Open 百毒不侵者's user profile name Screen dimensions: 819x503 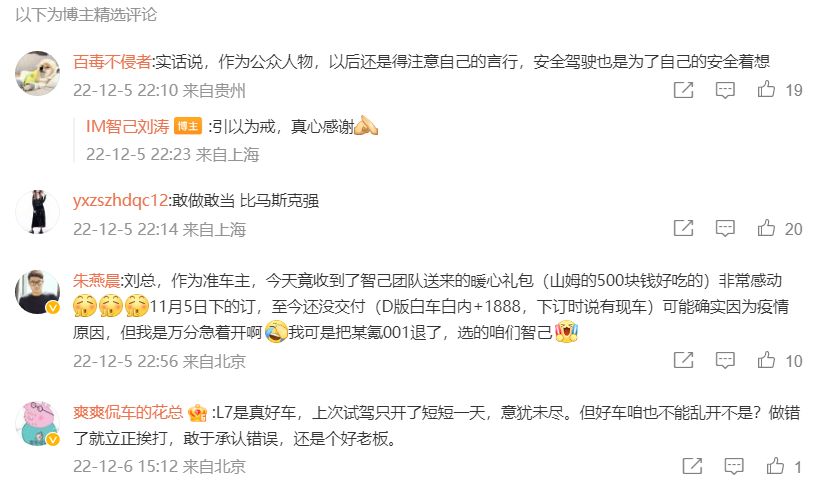pyautogui.click(x=112, y=62)
